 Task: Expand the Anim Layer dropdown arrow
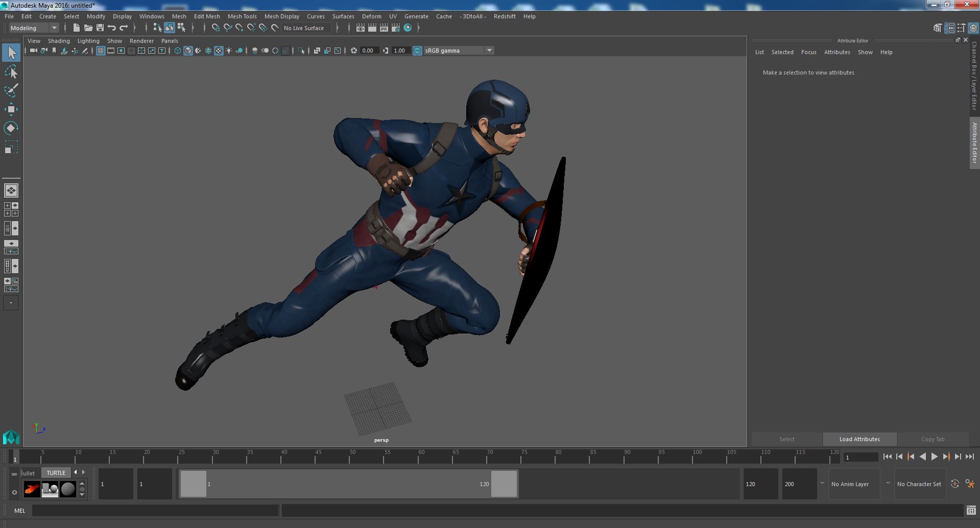tap(822, 484)
